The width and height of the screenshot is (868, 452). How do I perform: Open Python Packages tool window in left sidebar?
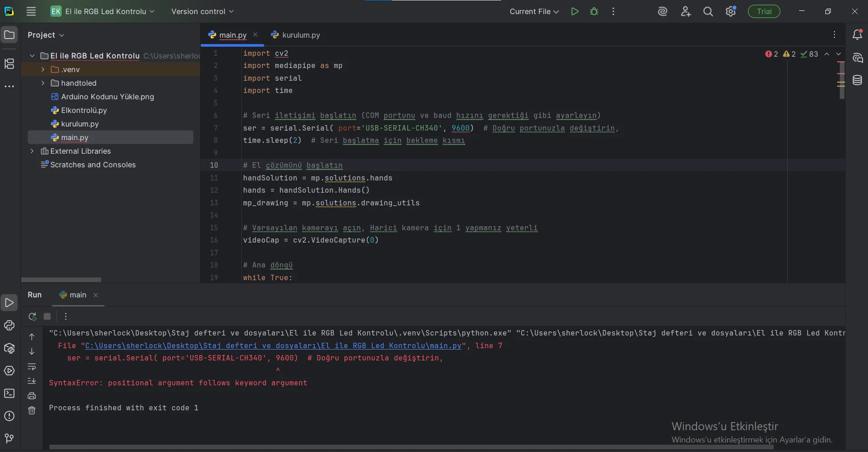click(x=10, y=348)
